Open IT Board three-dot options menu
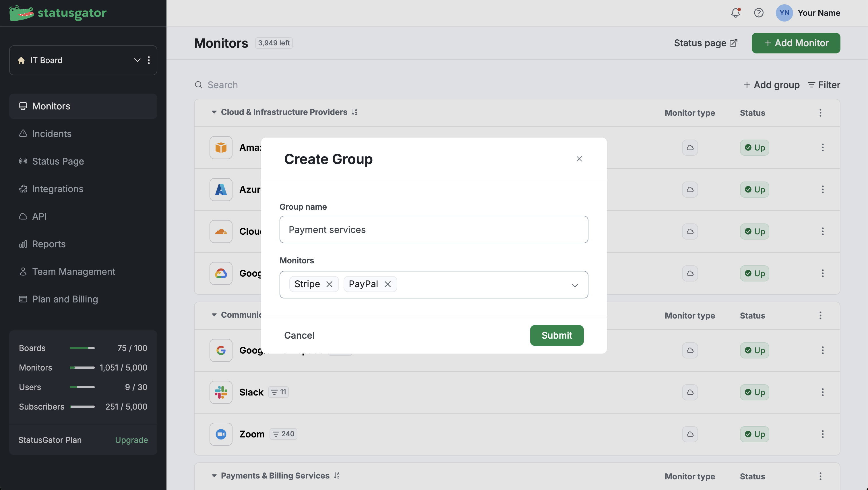Image resolution: width=868 pixels, height=490 pixels. coord(149,60)
